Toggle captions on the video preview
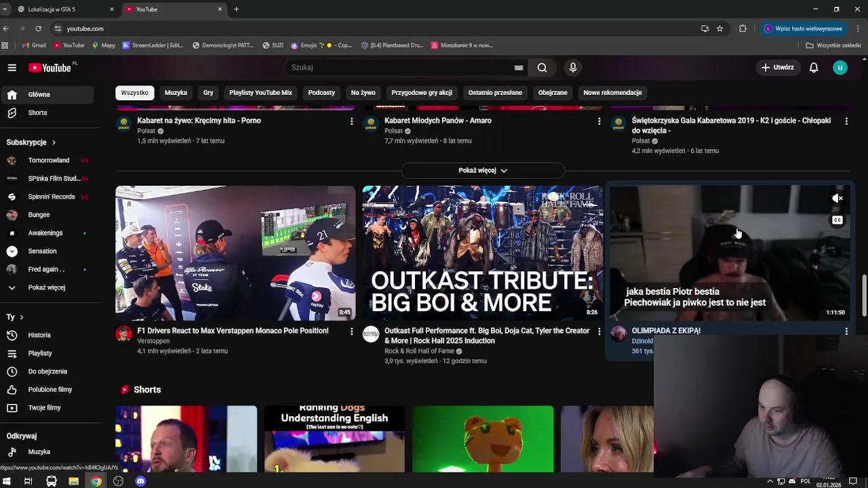 click(837, 220)
